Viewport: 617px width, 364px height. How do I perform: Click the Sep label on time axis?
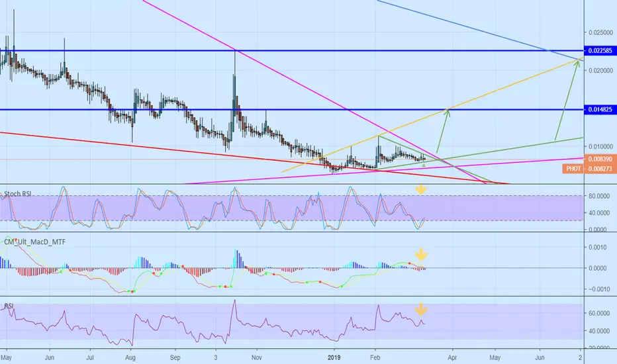175,357
